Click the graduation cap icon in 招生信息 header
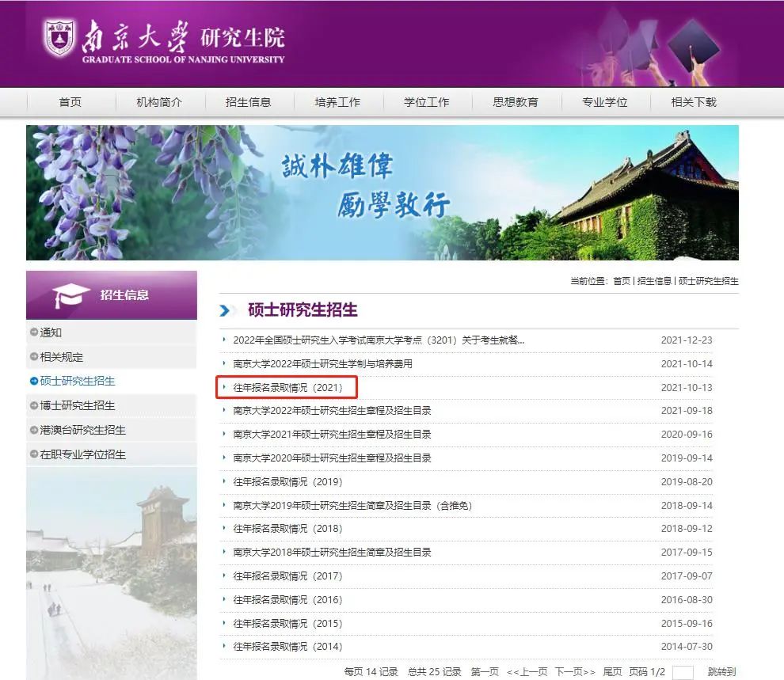This screenshot has height=680, width=784. point(70,295)
